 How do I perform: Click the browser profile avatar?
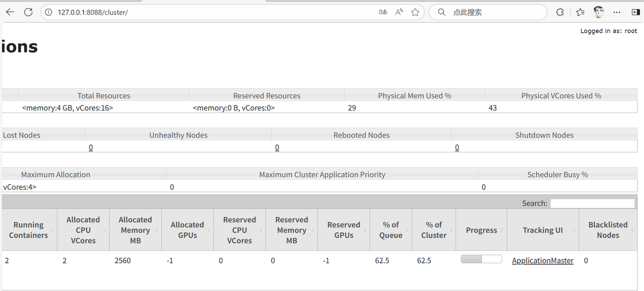tap(599, 12)
